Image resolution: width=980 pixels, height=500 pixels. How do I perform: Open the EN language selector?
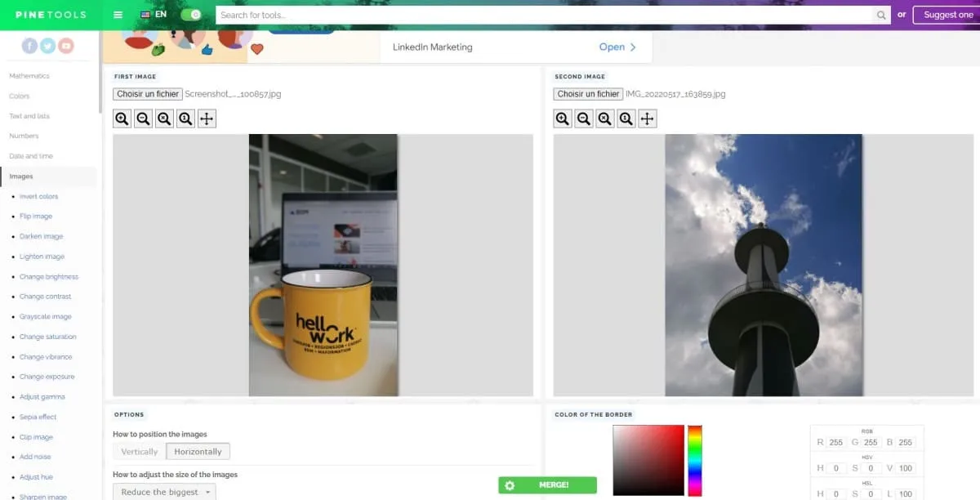[154, 15]
